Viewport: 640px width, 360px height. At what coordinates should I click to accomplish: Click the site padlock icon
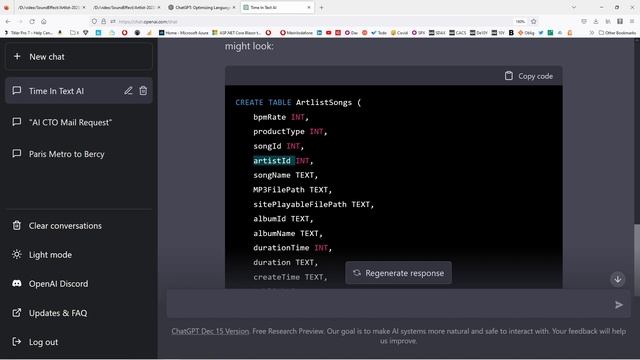coord(104,21)
